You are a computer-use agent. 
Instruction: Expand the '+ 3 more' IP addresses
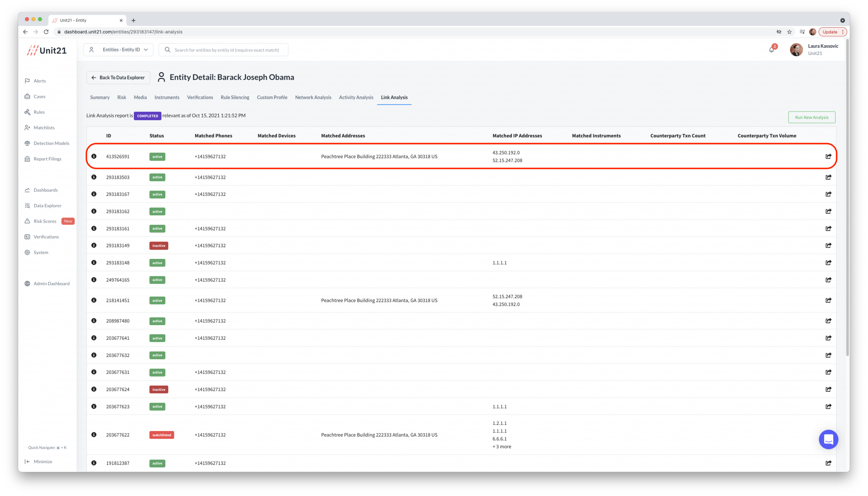coord(501,447)
